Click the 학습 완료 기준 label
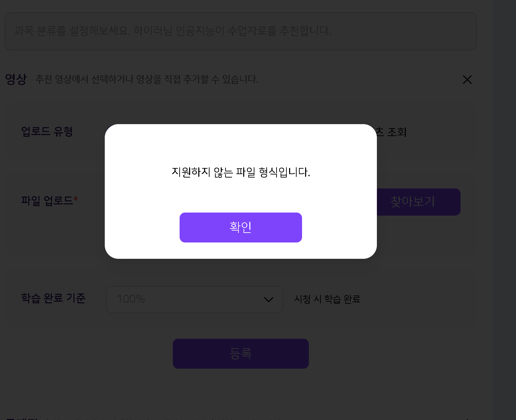Viewport: 516px width, 420px height. 53,298
